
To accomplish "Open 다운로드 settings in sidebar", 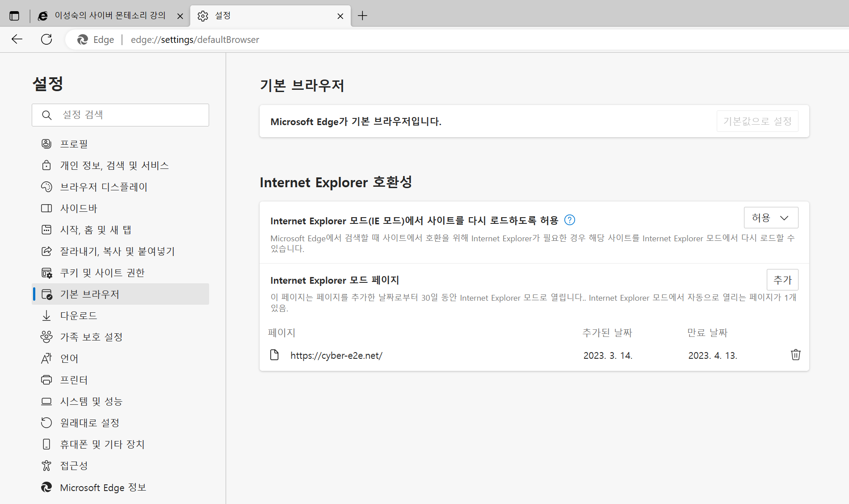I will pyautogui.click(x=79, y=315).
